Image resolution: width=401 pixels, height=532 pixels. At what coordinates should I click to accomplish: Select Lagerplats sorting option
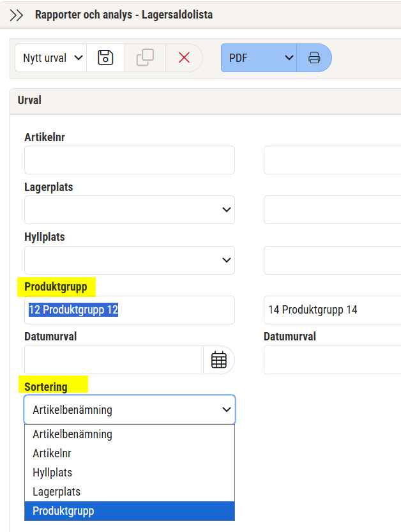(56, 492)
